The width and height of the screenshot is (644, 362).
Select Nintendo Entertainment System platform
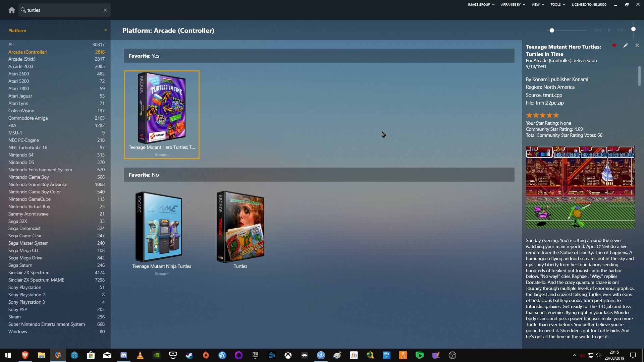[x=56, y=170]
